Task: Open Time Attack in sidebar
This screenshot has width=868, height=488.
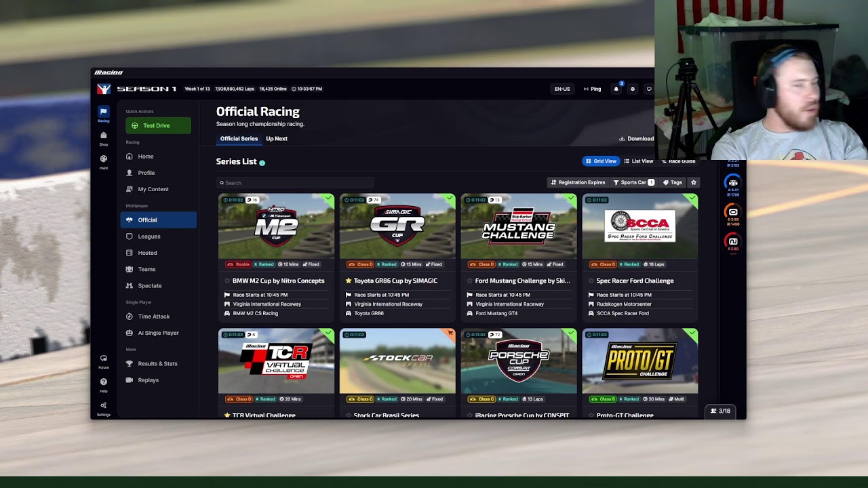Action: pos(158,317)
